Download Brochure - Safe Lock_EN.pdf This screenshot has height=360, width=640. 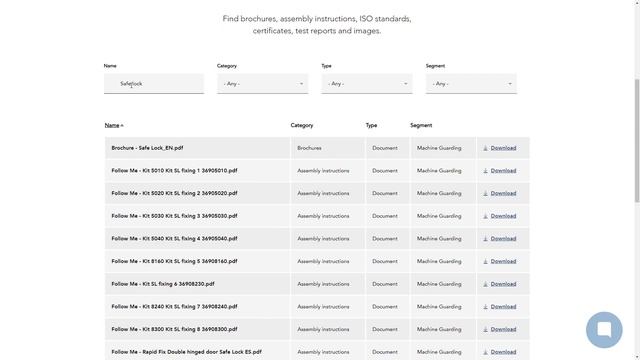click(x=503, y=148)
